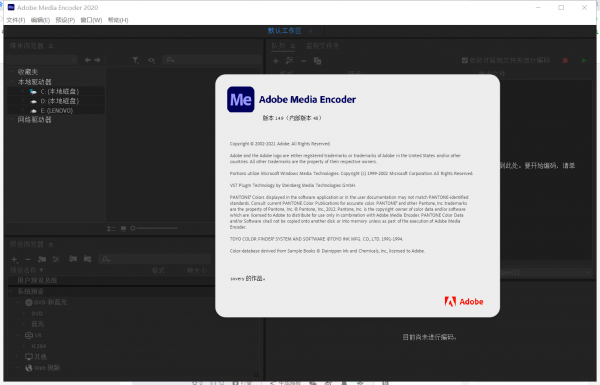The height and width of the screenshot is (385, 600).
Task: Adjust the Media Browser thumbnail zoom slider
Action: pyautogui.click(x=154, y=228)
